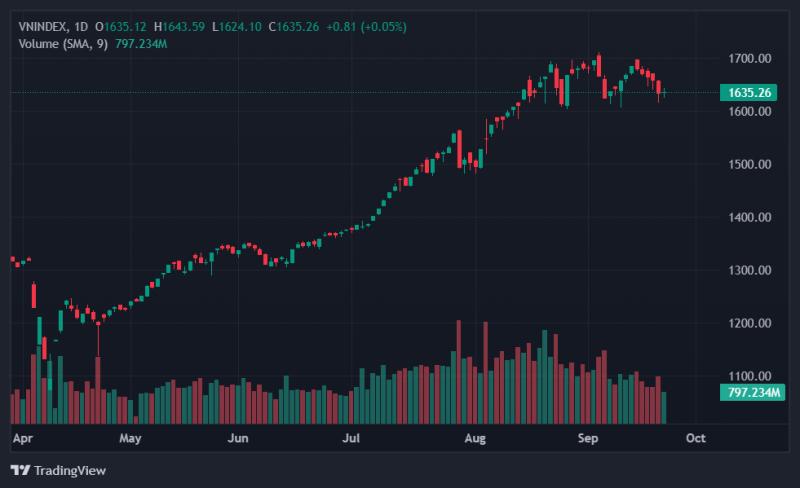Click the 1700.00 price axis label
Screen dimensions: 800x488
[x=749, y=58]
